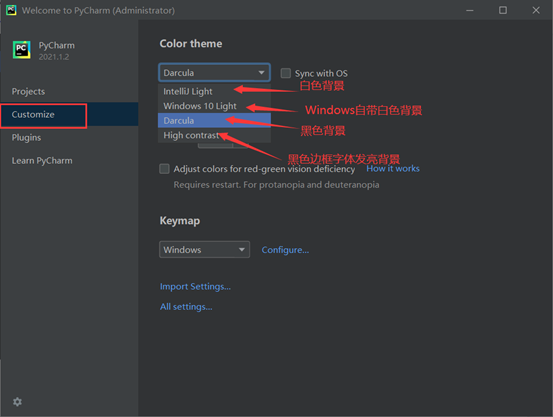The width and height of the screenshot is (553, 417).
Task: Select the High contrast theme option
Action: (214, 135)
